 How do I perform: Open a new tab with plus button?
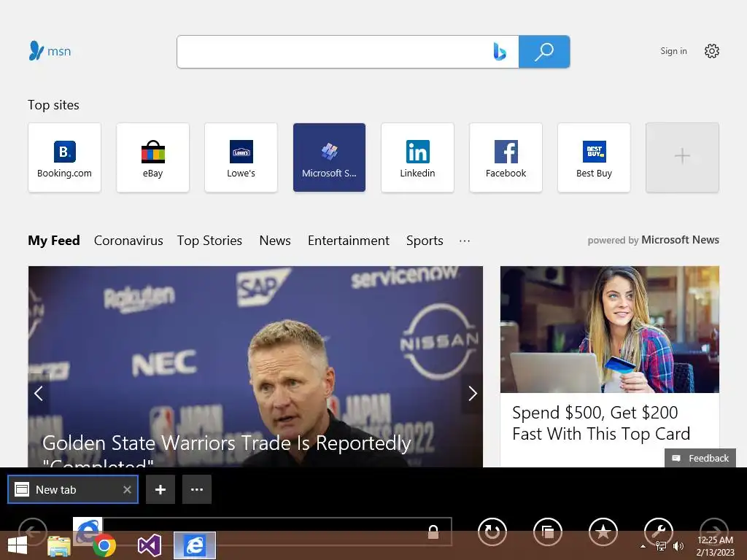[x=160, y=489]
